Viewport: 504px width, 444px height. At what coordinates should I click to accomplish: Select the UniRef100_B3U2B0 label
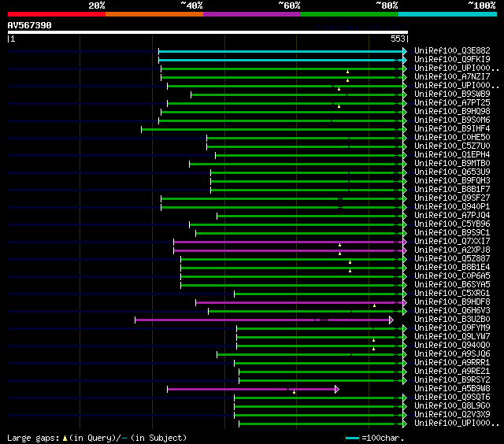point(452,320)
